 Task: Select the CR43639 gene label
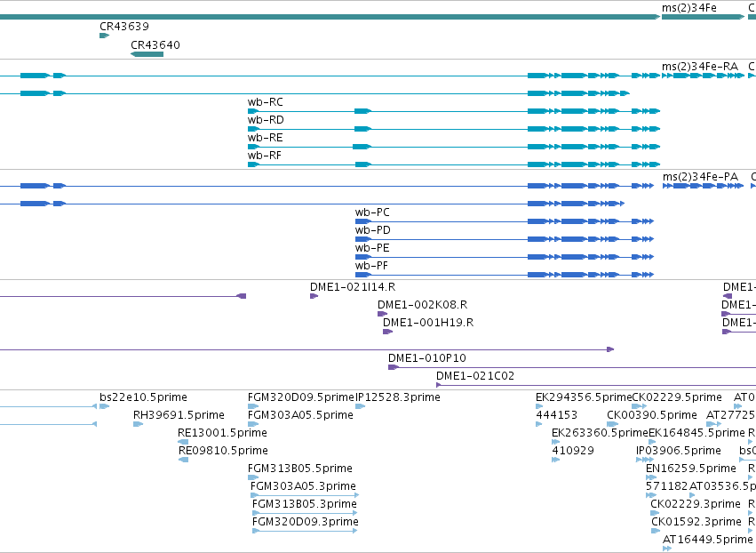click(123, 27)
